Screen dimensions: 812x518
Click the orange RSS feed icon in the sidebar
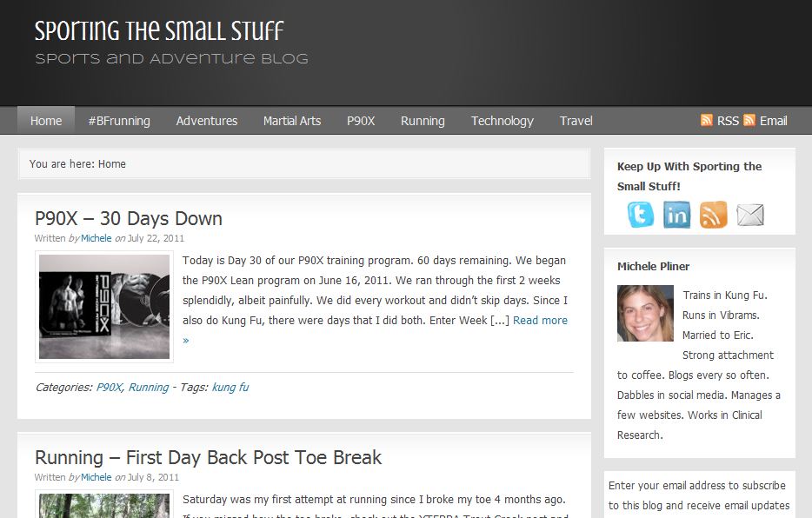point(713,214)
